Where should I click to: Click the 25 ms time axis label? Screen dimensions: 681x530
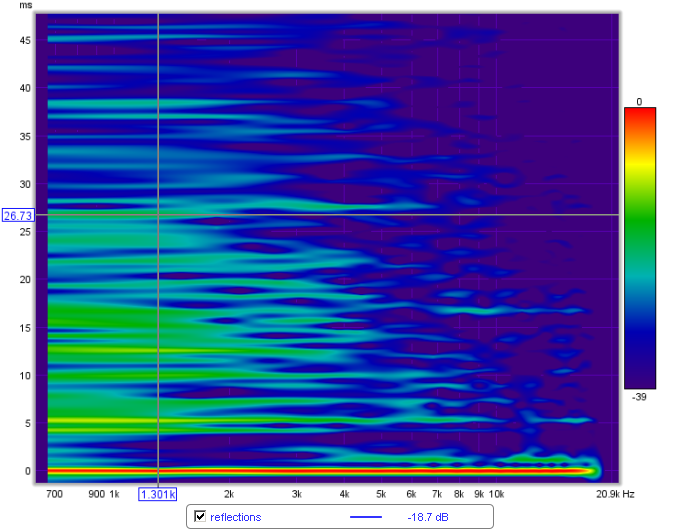coord(25,232)
